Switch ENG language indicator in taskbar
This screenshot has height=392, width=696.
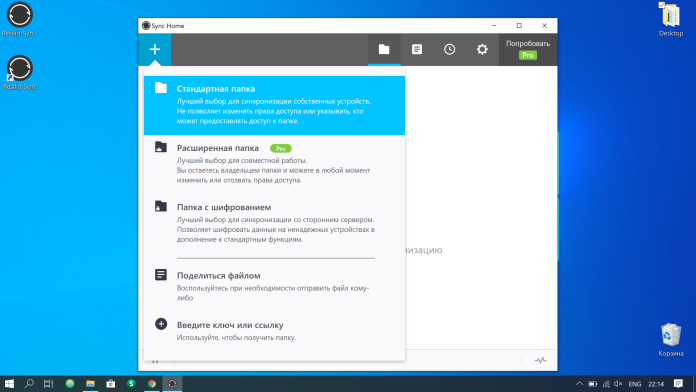pos(635,384)
